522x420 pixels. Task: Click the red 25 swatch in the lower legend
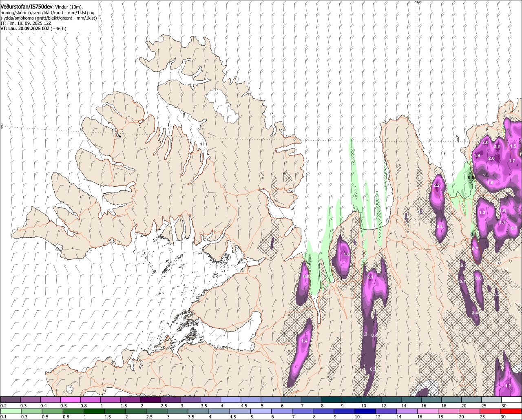coord(491,411)
